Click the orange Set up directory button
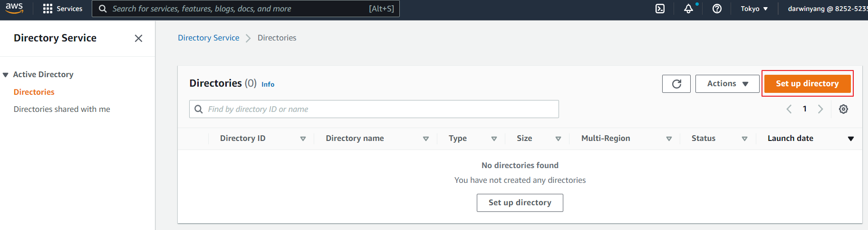This screenshot has width=868, height=230. pos(807,84)
